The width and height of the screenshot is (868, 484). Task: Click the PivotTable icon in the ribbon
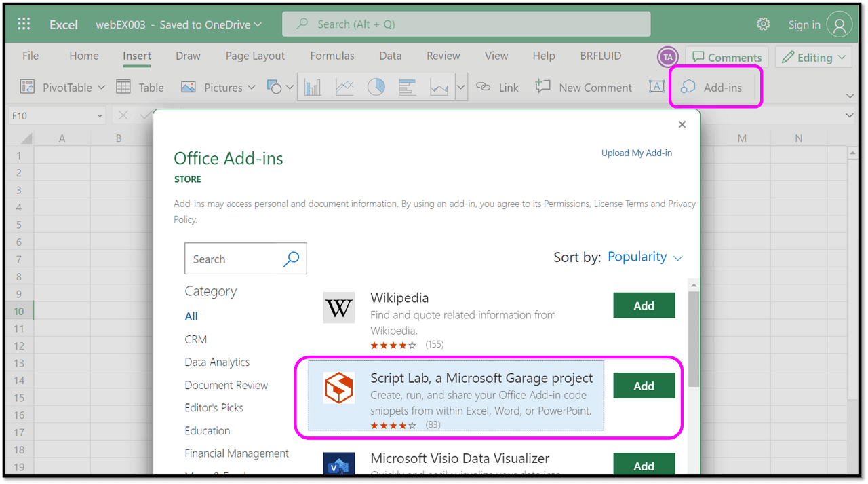(x=27, y=87)
